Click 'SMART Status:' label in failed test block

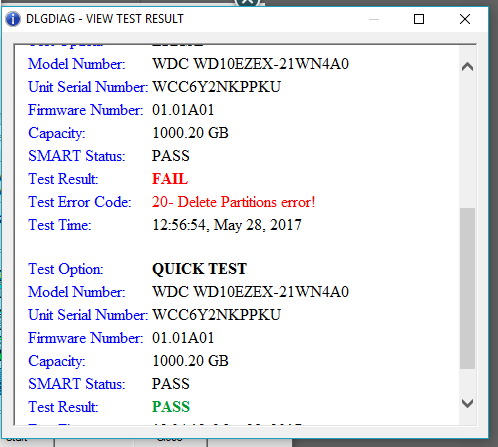(77, 156)
